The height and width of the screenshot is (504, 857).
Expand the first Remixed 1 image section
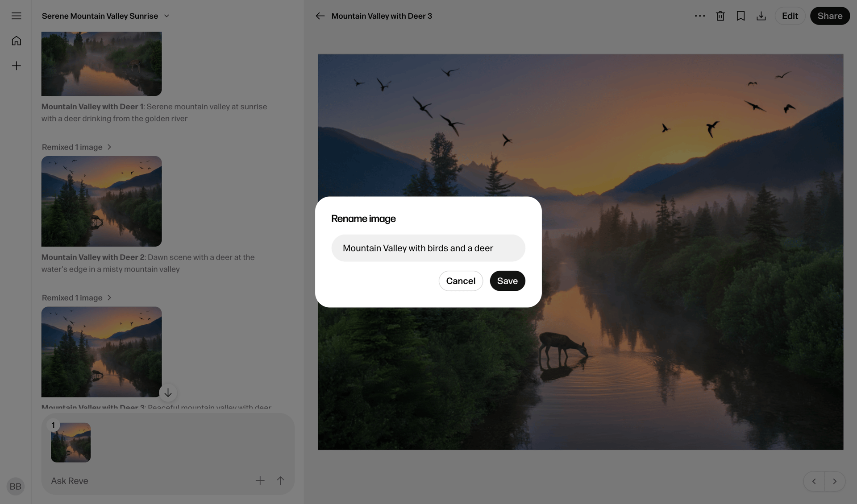coord(76,147)
